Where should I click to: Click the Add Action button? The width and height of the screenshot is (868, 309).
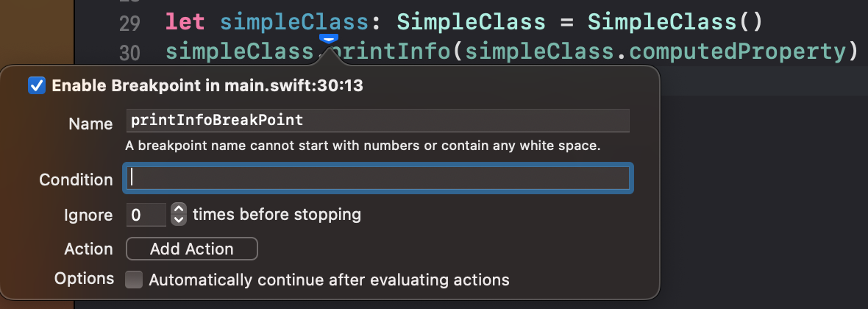coord(191,249)
